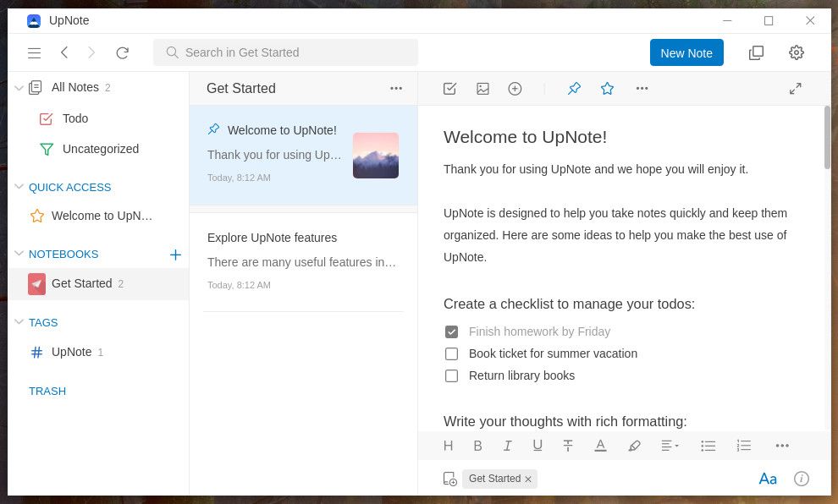Apply highlighter formatting to text
Viewport: 838px width, 504px height.
pos(635,446)
